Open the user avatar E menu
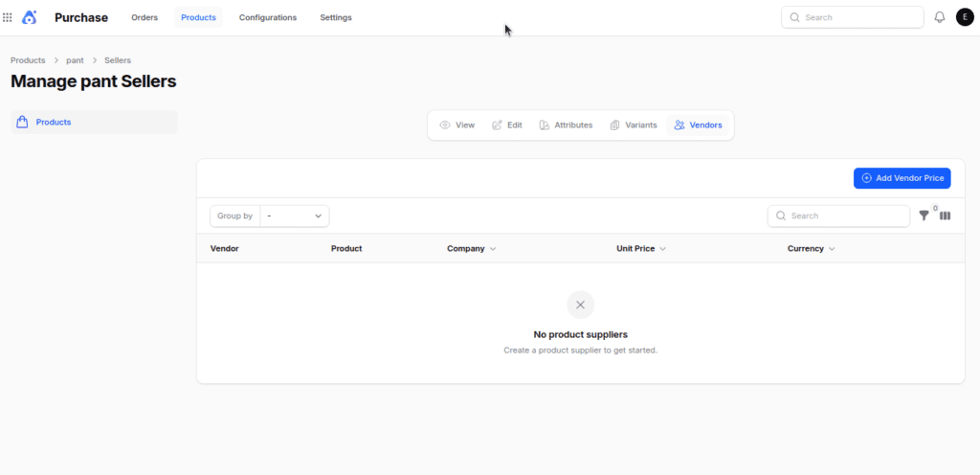The width and height of the screenshot is (980, 475). [965, 17]
